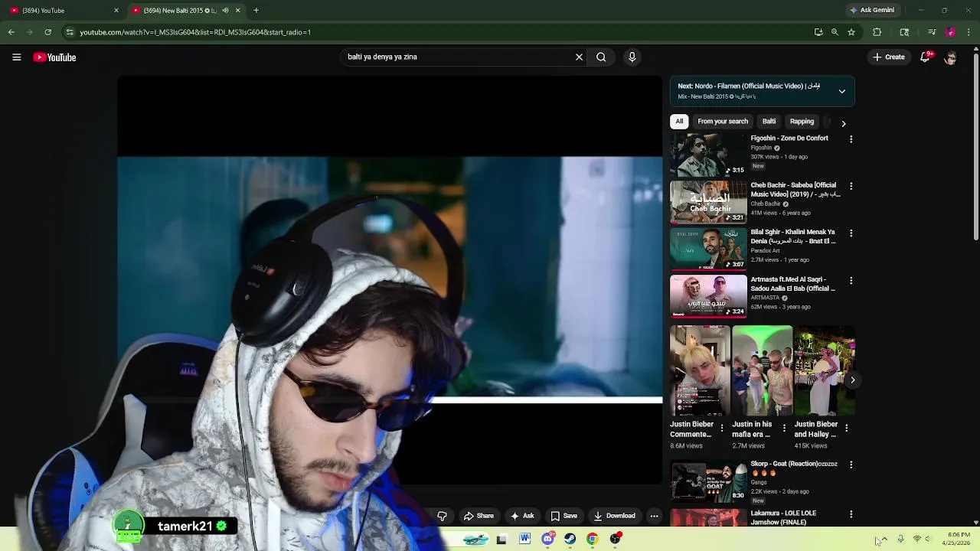Open options for Lakamura - LOLE LOLE video
This screenshot has height=551, width=980.
coord(851,514)
